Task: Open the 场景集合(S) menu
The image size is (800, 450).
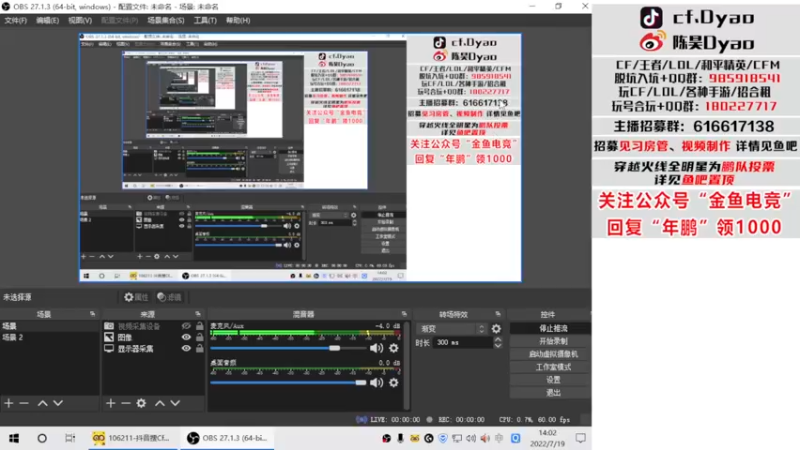Action: click(x=166, y=20)
